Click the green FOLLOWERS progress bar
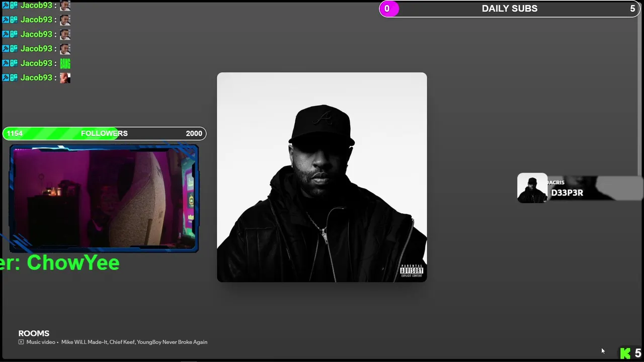Viewport: 644px width, 362px height. click(104, 133)
